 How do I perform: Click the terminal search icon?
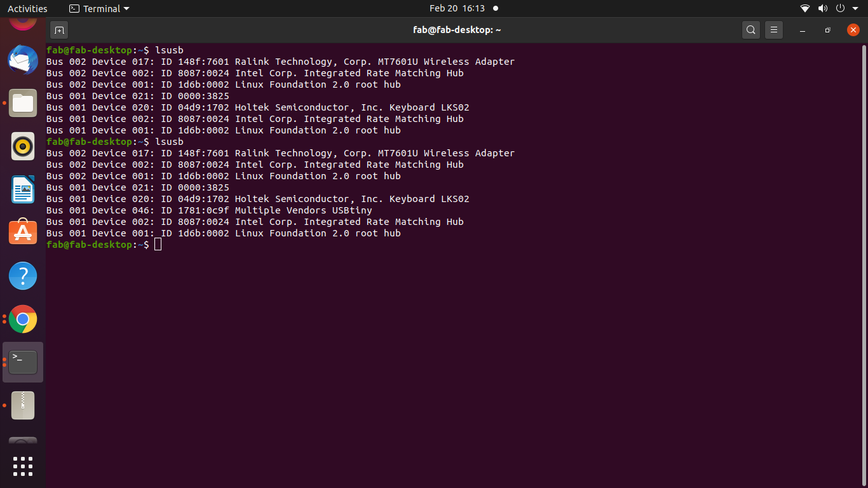pyautogui.click(x=751, y=30)
